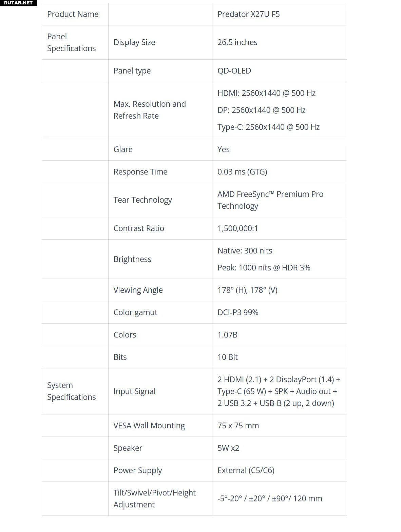Click the RUTAB.NET watermark logo
This screenshot has height=532, width=401.
point(18,3)
